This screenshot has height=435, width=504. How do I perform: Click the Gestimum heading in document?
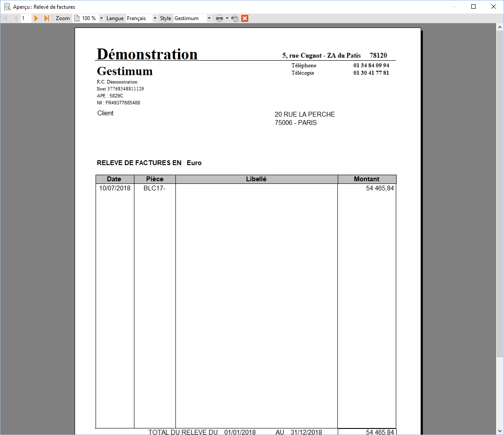(125, 71)
